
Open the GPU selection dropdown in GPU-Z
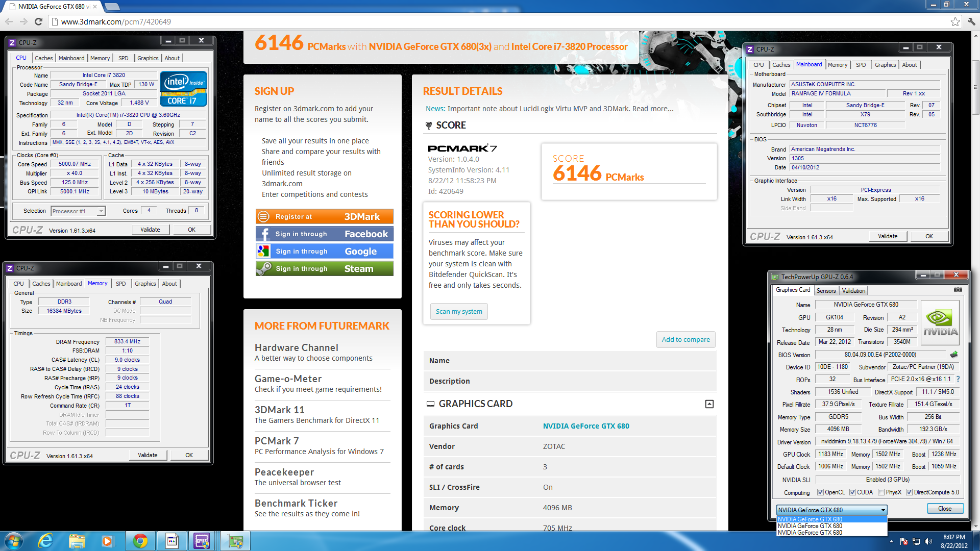(832, 510)
